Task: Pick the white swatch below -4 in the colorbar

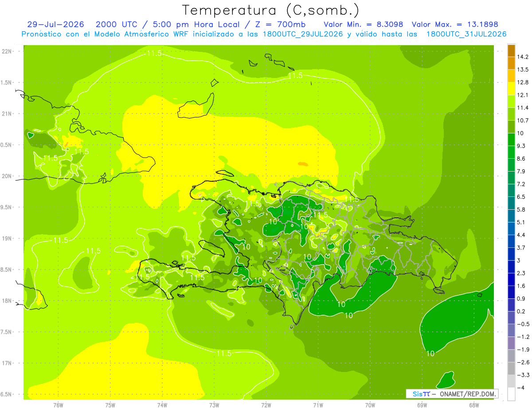Action: [x=511, y=394]
